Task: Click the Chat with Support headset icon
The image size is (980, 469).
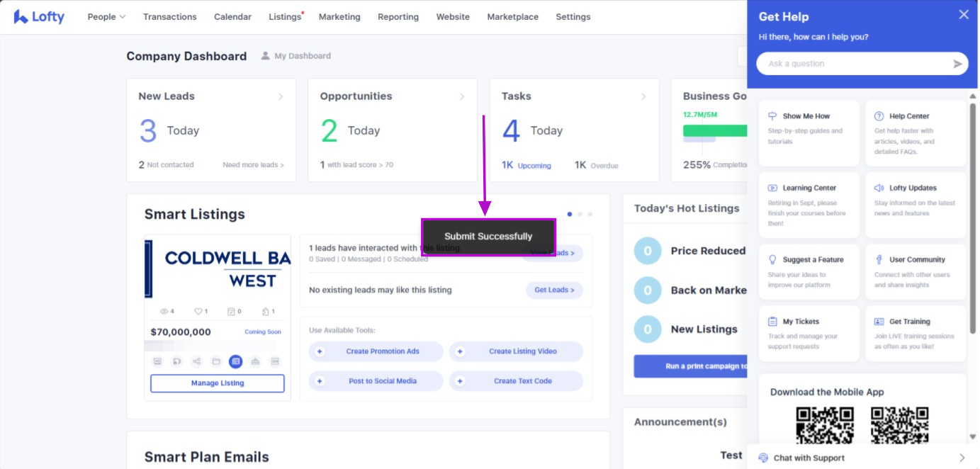Action: [763, 458]
